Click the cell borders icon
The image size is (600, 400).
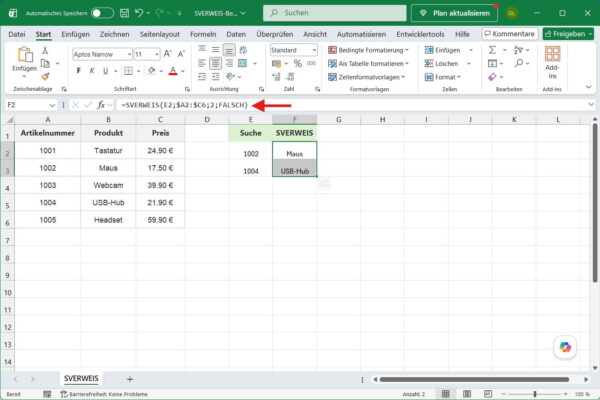129,71
